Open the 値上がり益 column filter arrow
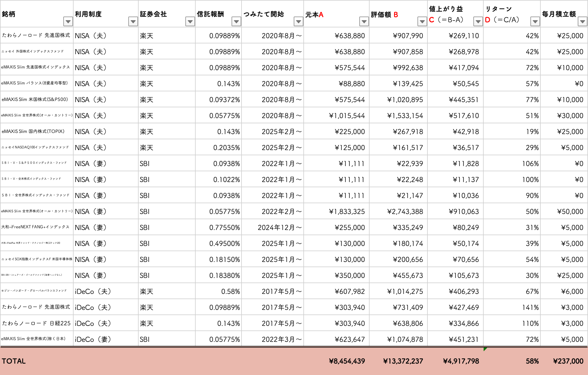Screen dimensions: 588x375 (478, 21)
